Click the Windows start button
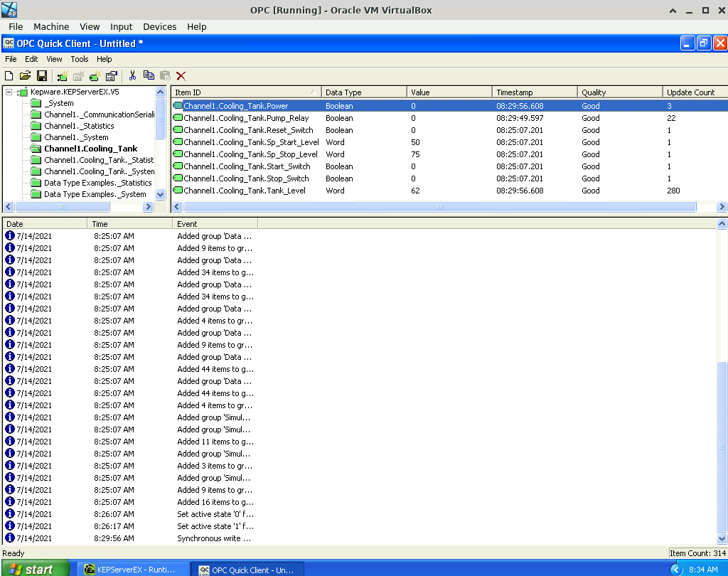The width and height of the screenshot is (728, 576). coord(36,569)
